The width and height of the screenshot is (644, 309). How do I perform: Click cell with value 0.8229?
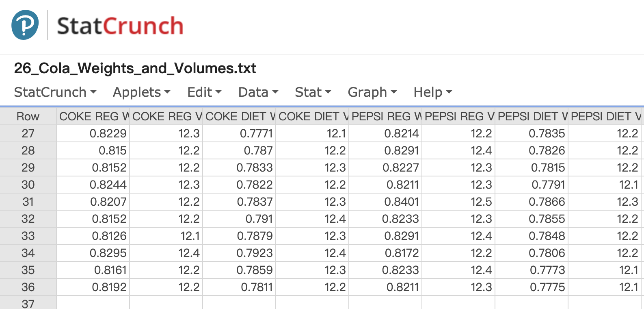pos(93,133)
